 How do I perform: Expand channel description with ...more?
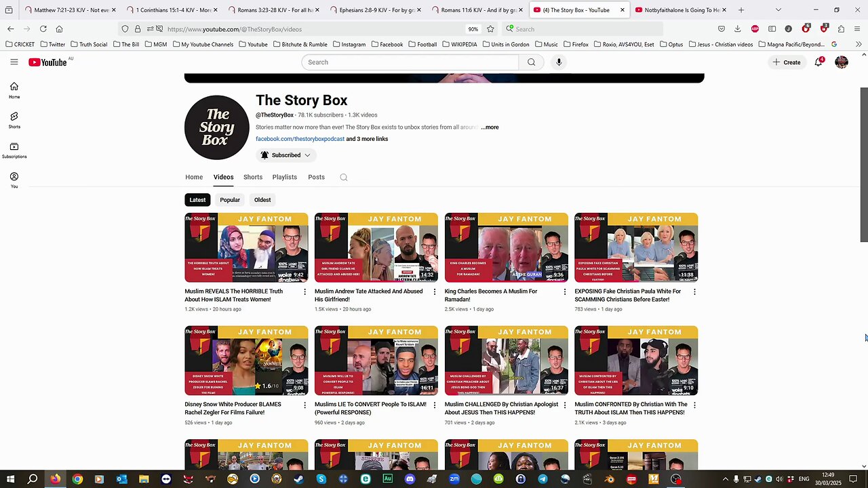pyautogui.click(x=490, y=127)
